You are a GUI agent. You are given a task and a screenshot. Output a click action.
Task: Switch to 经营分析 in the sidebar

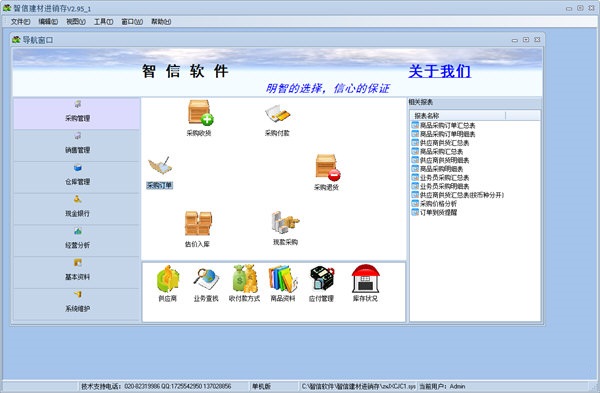77,241
